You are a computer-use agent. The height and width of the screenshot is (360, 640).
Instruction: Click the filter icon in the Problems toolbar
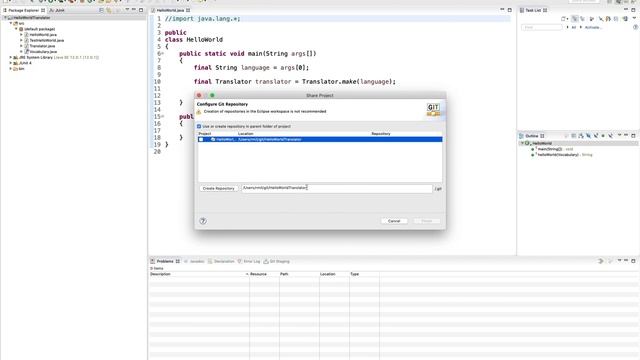click(x=600, y=261)
